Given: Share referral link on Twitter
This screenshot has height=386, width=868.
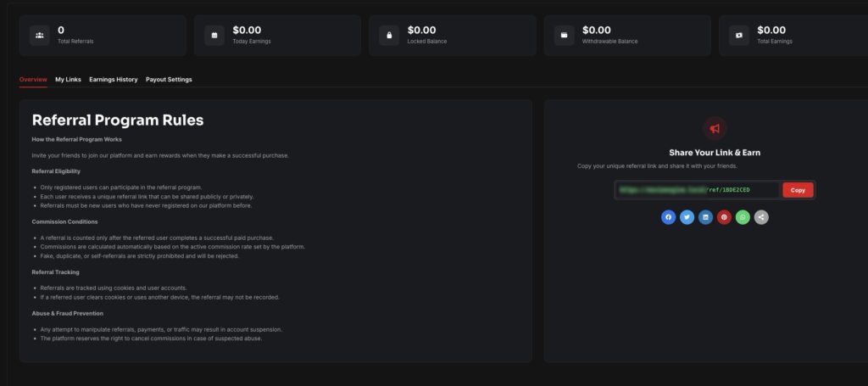Looking at the screenshot, I should (x=687, y=217).
